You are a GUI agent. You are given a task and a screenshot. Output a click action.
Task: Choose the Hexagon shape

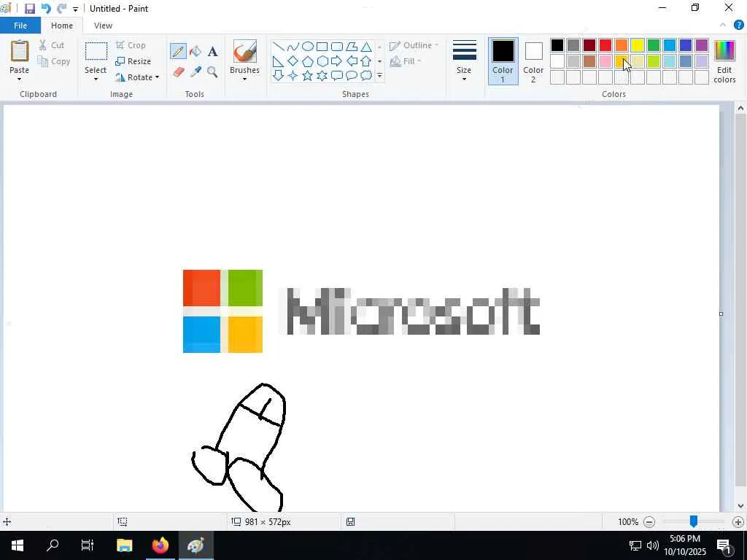coord(322,61)
